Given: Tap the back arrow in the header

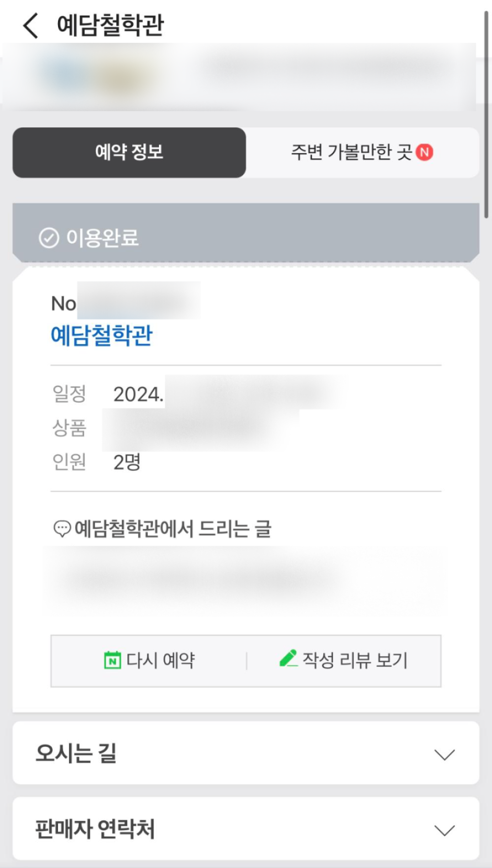Looking at the screenshot, I should coord(30,25).
